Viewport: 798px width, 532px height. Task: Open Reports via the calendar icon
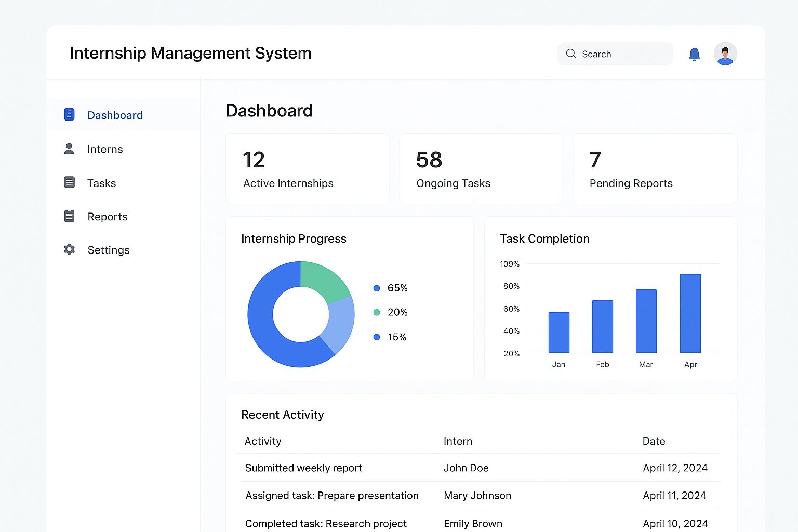click(69, 216)
